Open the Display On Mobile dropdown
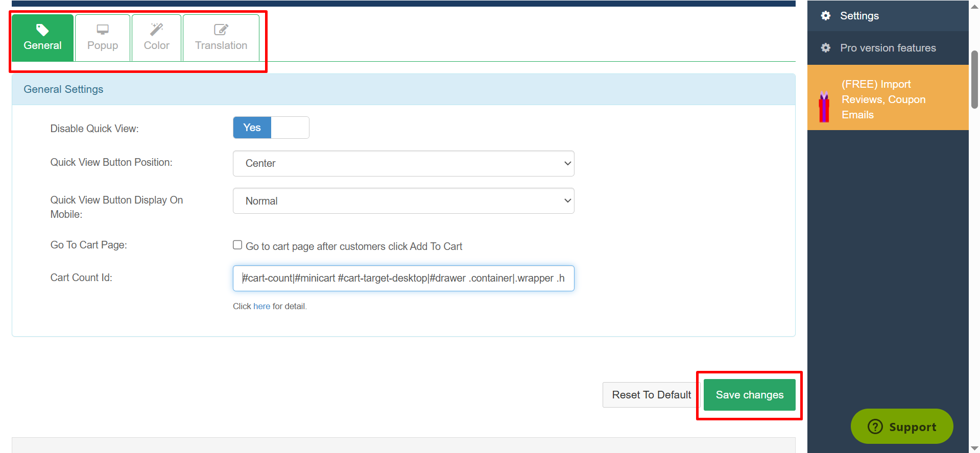 (x=403, y=201)
